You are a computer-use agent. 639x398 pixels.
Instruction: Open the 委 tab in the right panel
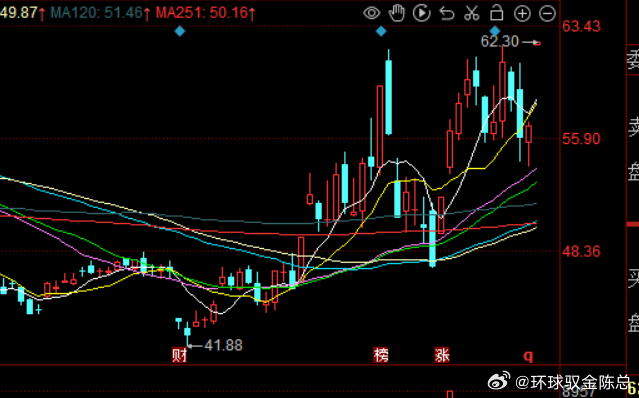(633, 60)
